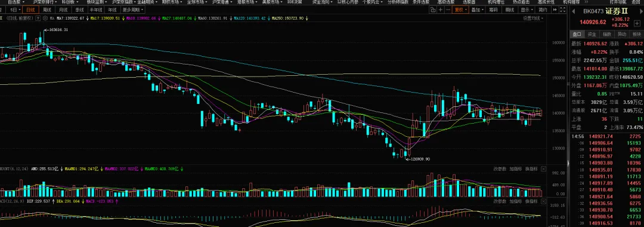Screen dimensions: 644x227
Task: Close the volume indicator panel
Action: click(543, 168)
